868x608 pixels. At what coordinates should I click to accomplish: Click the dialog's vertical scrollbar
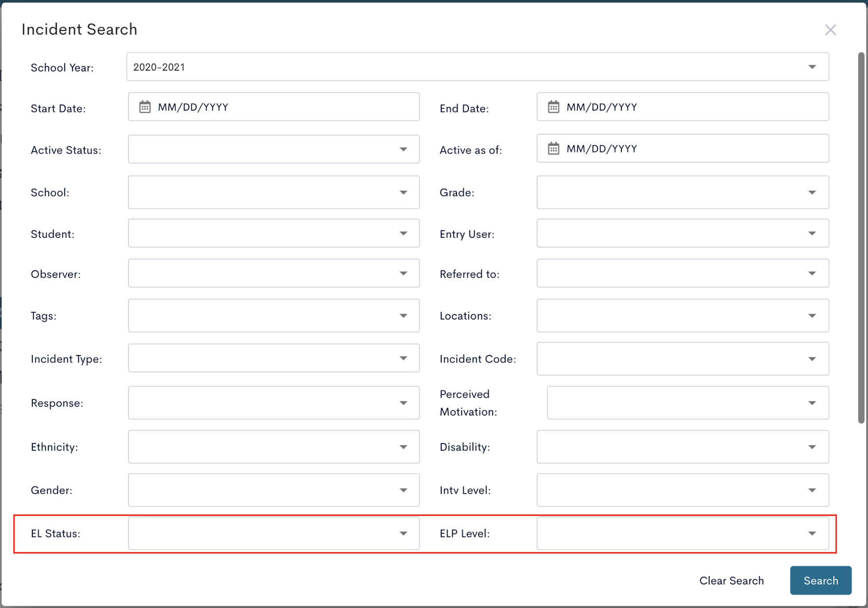tap(861, 238)
